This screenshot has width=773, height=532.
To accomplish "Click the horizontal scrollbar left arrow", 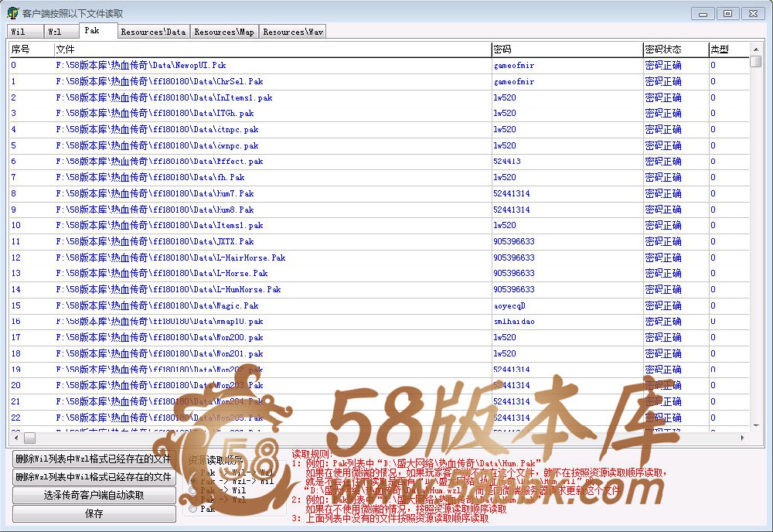I will (15, 438).
